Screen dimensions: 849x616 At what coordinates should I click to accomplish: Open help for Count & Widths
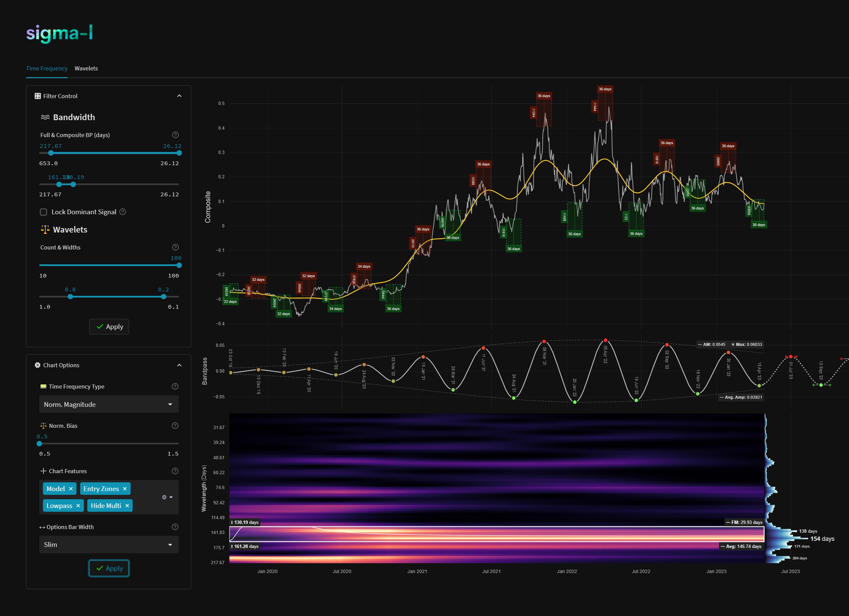175,247
